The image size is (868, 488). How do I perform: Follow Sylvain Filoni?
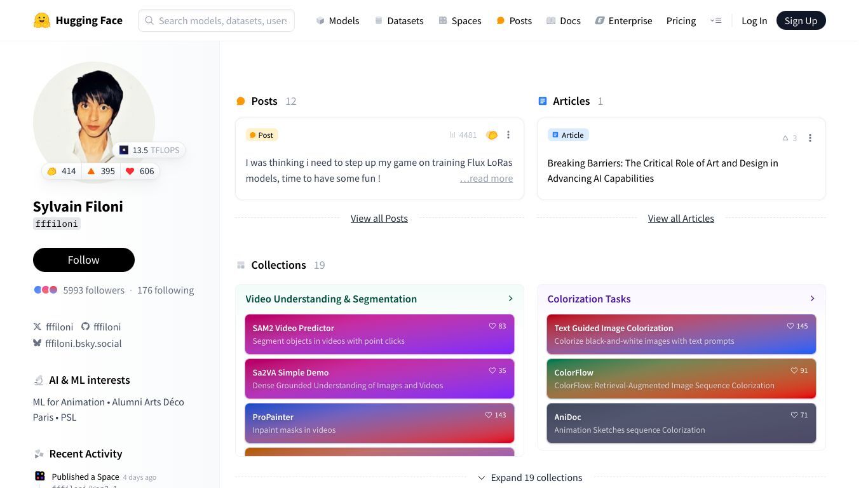click(x=84, y=259)
